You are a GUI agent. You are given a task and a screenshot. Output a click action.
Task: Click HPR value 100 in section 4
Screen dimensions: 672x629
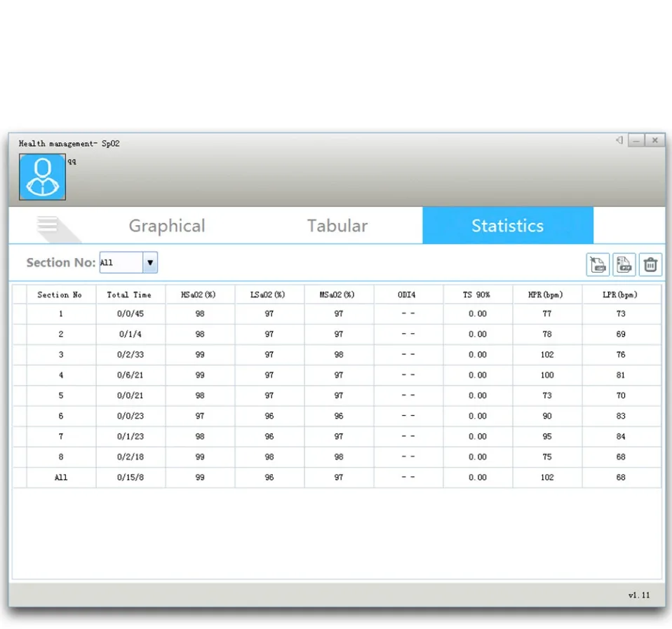(547, 375)
